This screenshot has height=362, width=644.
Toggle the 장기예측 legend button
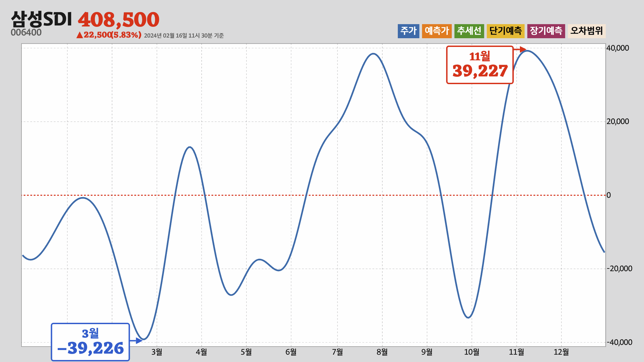click(546, 31)
